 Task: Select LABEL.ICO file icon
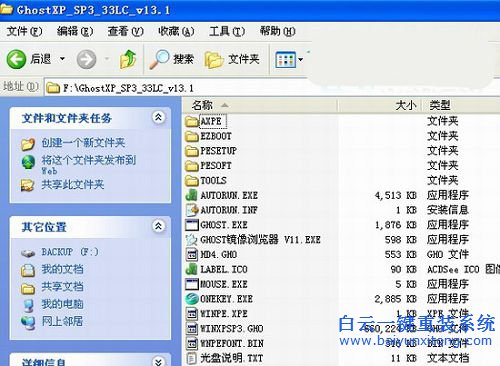(192, 269)
